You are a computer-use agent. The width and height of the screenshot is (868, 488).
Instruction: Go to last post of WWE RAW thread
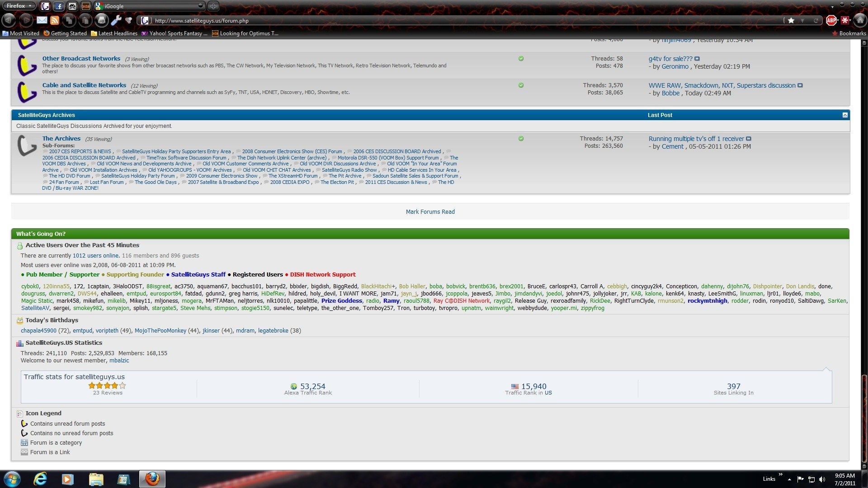click(800, 85)
